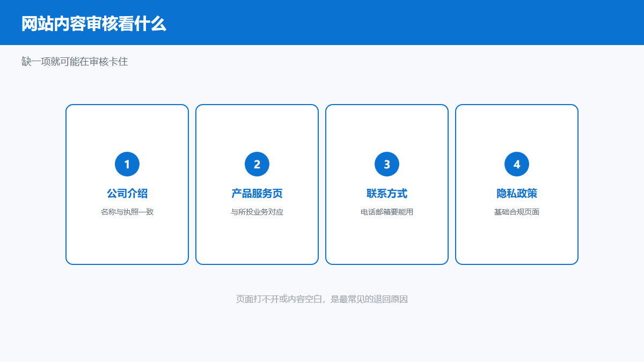Select the 公司介绍 card heading
Viewport: 644px width, 362px height.
coord(127,194)
